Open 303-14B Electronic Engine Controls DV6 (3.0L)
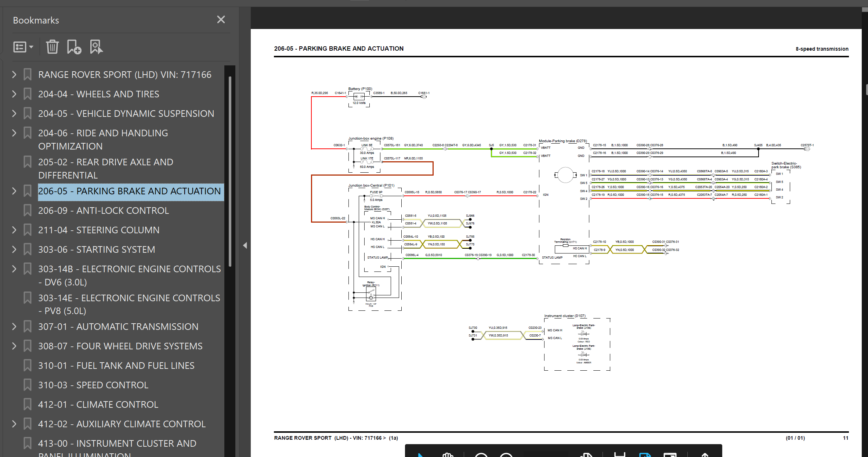Viewport: 868px width, 457px height. coord(130,276)
